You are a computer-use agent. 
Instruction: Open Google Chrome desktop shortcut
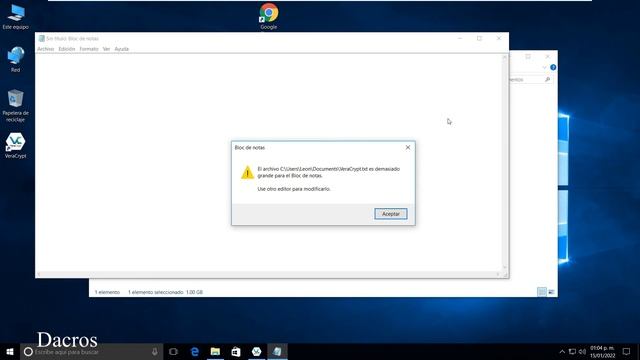click(269, 16)
